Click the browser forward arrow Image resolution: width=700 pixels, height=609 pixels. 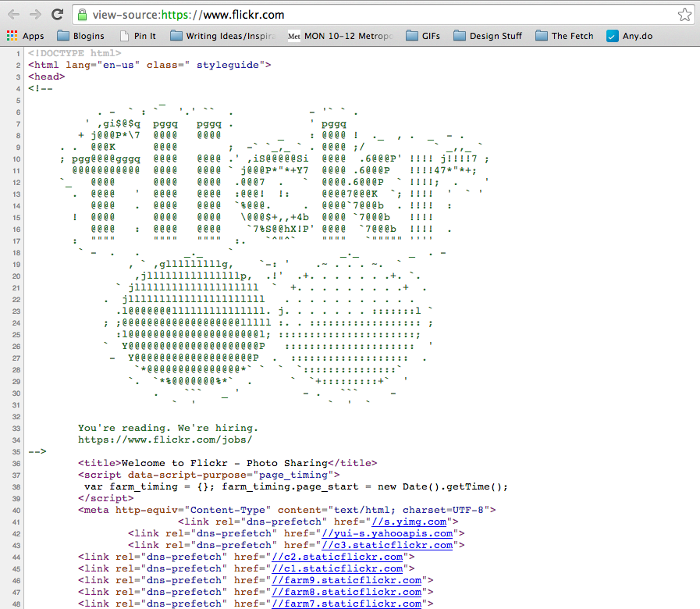coord(35,15)
